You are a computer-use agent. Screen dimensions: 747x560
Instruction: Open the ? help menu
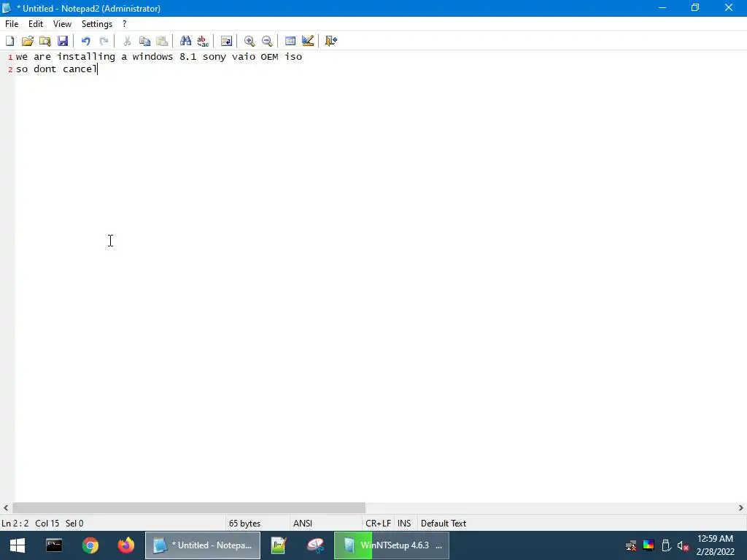tap(124, 24)
